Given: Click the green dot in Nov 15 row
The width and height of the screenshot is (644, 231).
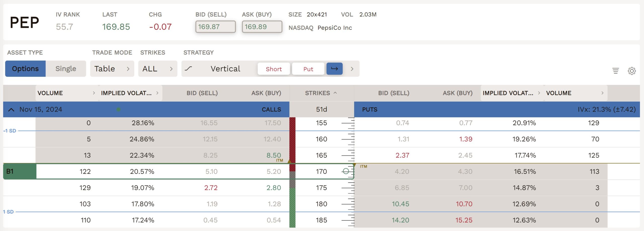Looking at the screenshot, I should point(118,109).
